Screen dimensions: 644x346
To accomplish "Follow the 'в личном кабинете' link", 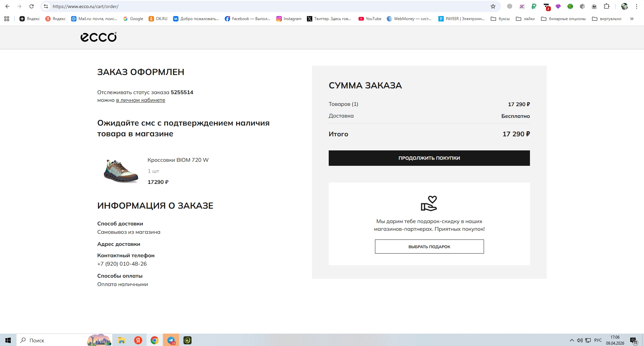I will 141,100.
